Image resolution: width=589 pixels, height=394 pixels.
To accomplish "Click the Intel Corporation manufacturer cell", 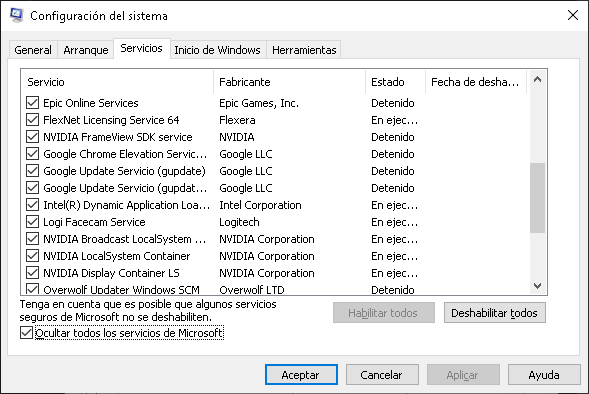I will tap(260, 205).
